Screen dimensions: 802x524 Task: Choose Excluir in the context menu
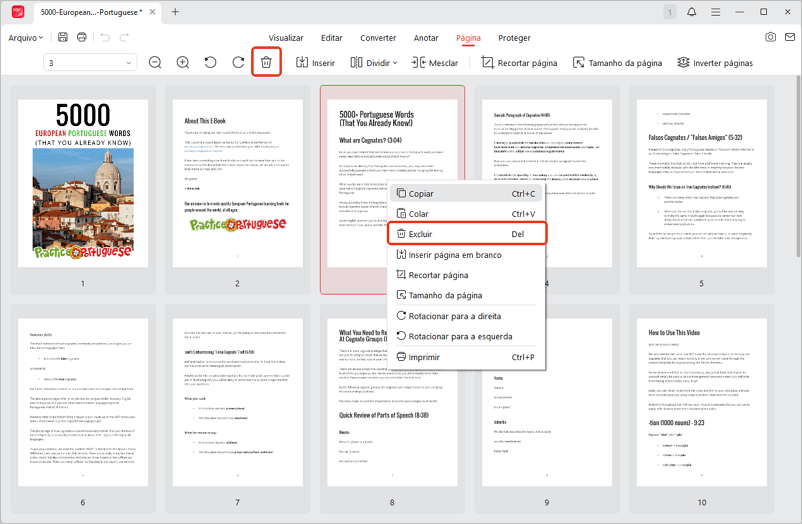coord(466,234)
